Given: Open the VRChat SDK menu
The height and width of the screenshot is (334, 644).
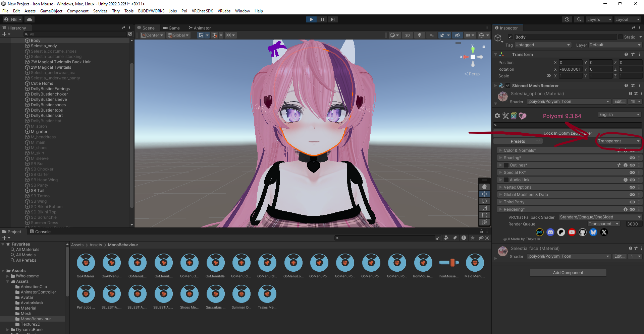Looking at the screenshot, I should coord(202,11).
